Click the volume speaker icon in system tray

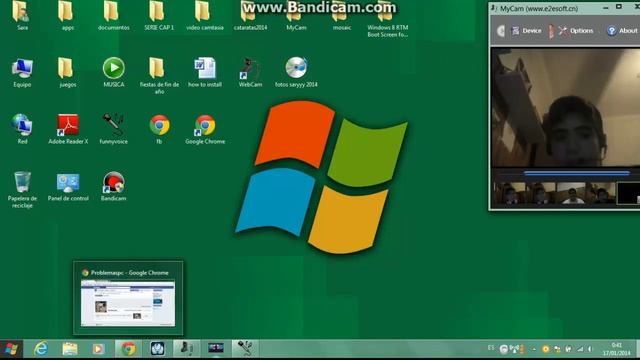pyautogui.click(x=590, y=349)
